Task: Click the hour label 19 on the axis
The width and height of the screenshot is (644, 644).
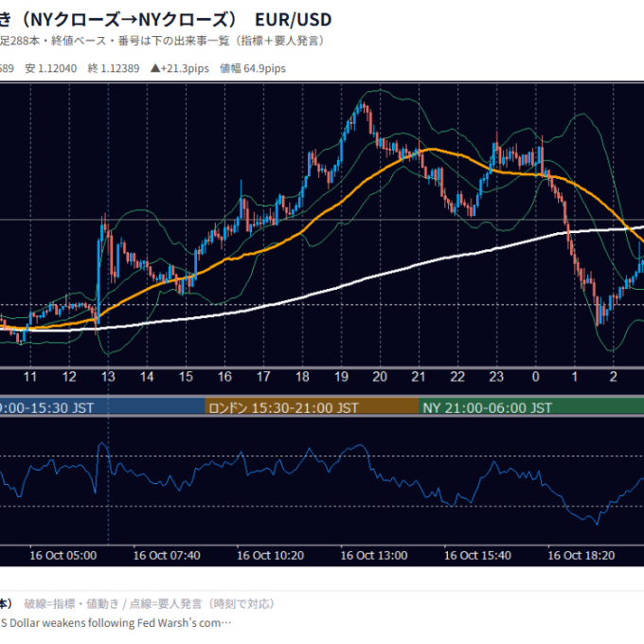Action: 341,377
